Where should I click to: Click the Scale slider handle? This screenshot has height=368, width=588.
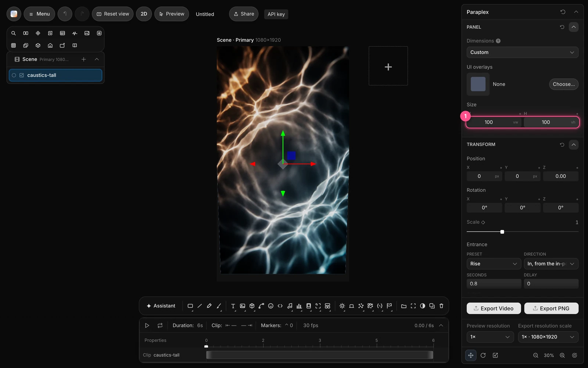(x=502, y=232)
